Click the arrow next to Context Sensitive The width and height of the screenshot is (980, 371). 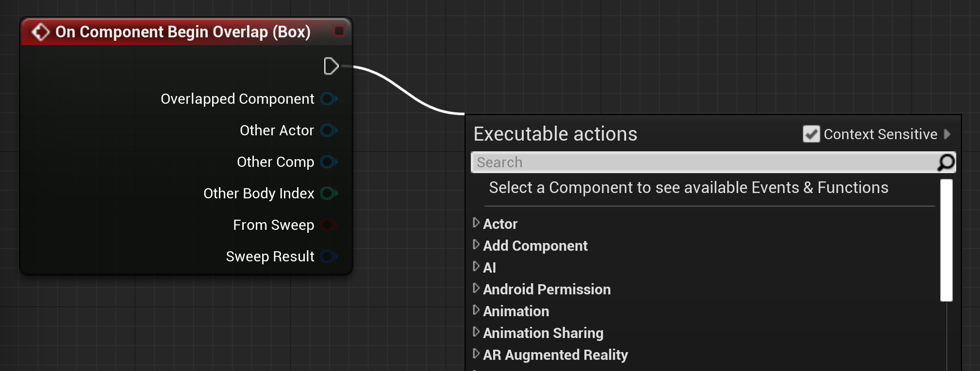947,134
